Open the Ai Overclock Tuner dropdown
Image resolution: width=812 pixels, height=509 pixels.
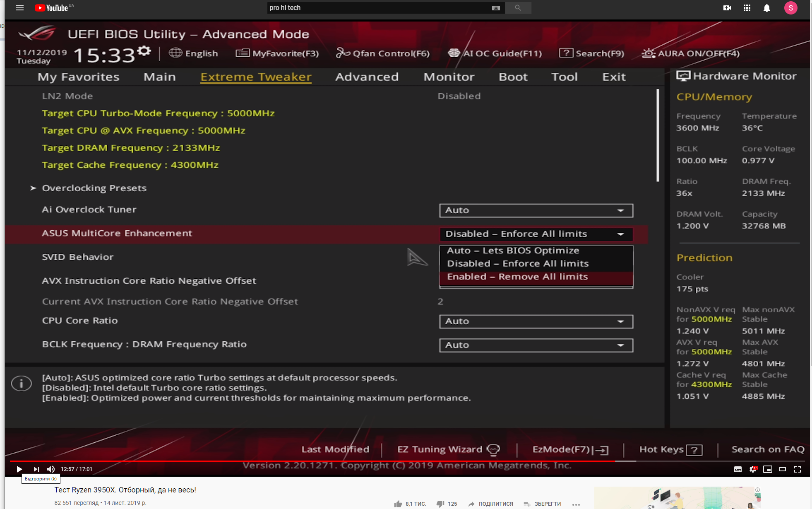[x=536, y=210]
